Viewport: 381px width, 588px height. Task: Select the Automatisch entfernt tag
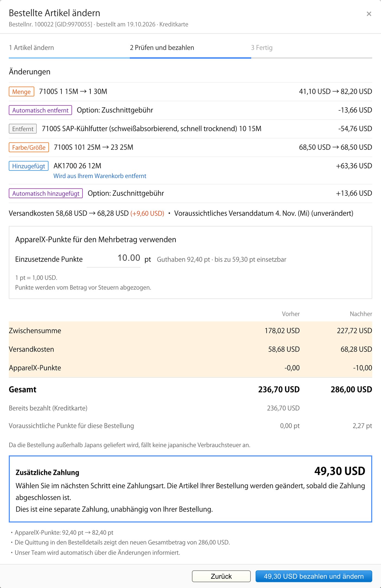tap(40, 110)
